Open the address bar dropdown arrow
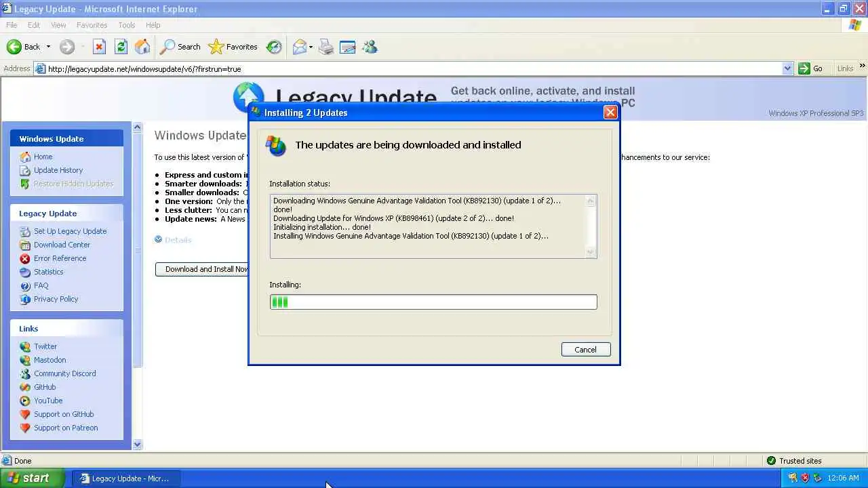Screen dimensions: 868x488 [x=787, y=68]
